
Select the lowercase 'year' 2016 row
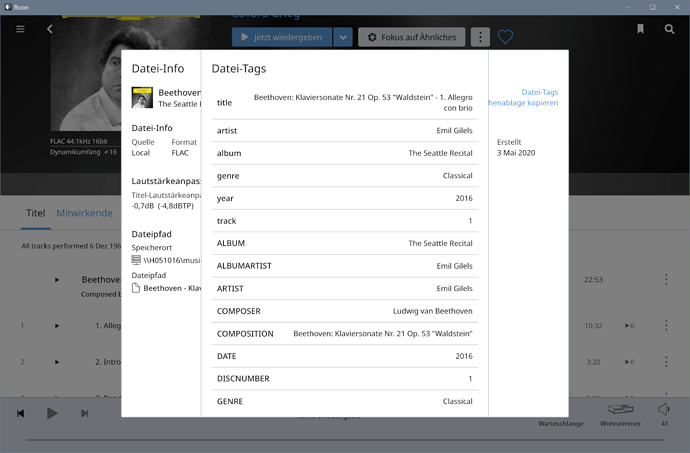(x=345, y=198)
